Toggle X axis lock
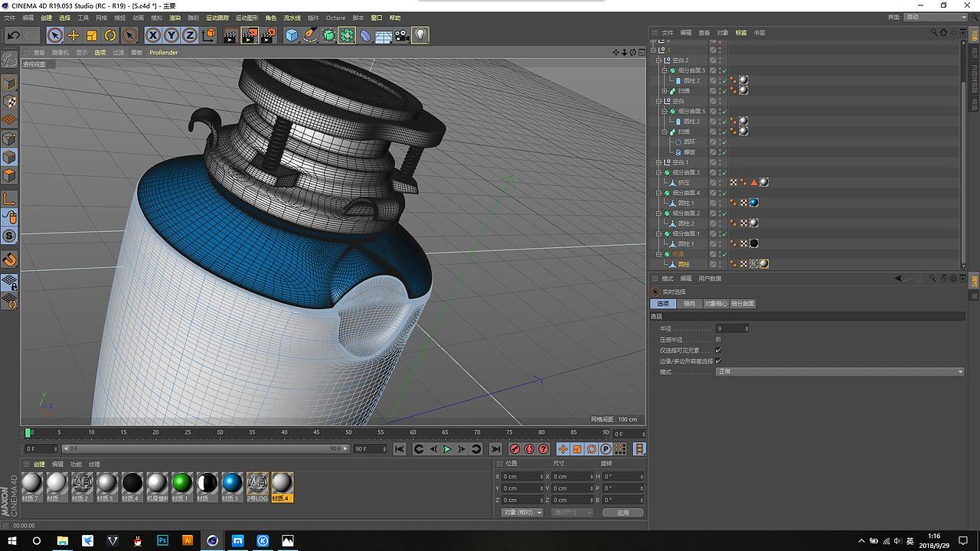 [153, 35]
